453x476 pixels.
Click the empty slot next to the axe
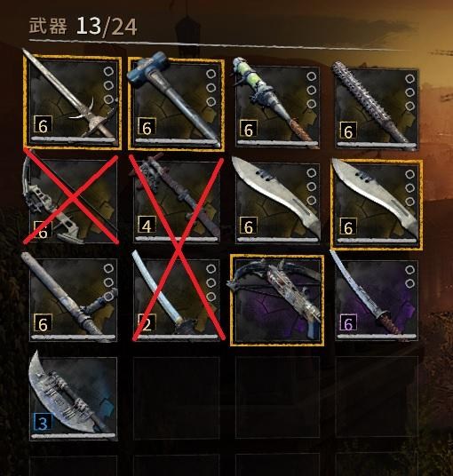tap(176, 398)
